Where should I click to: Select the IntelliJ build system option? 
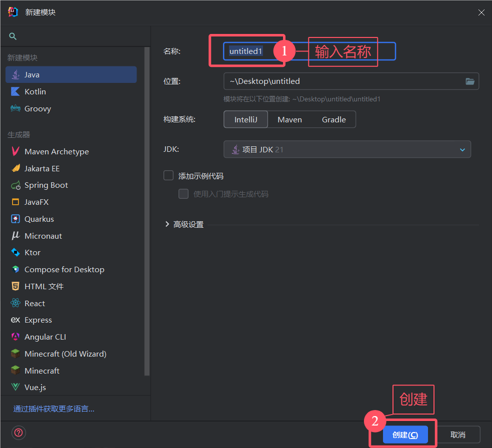click(x=246, y=120)
